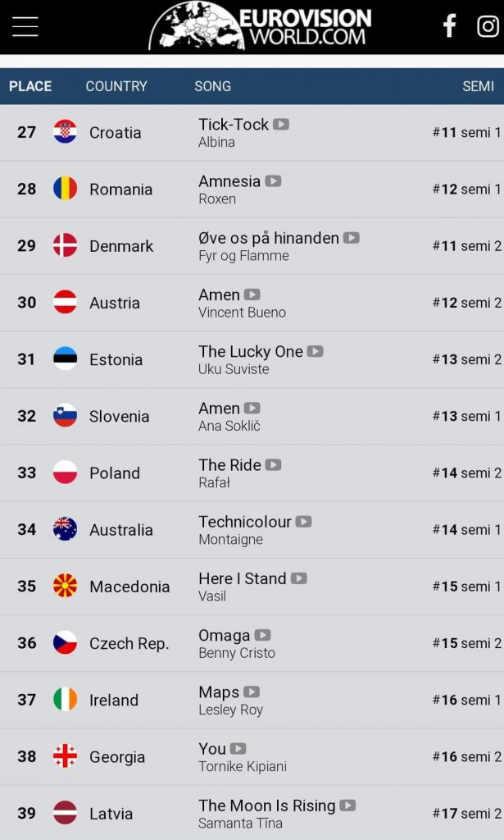The width and height of the screenshot is (504, 840).
Task: Play video for The Lucky One
Action: (x=316, y=351)
